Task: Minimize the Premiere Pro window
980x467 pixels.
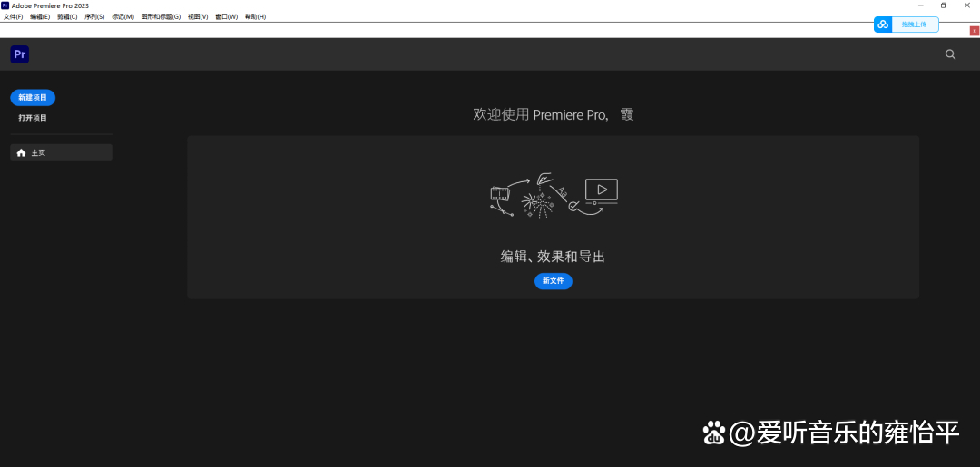Action: point(922,5)
